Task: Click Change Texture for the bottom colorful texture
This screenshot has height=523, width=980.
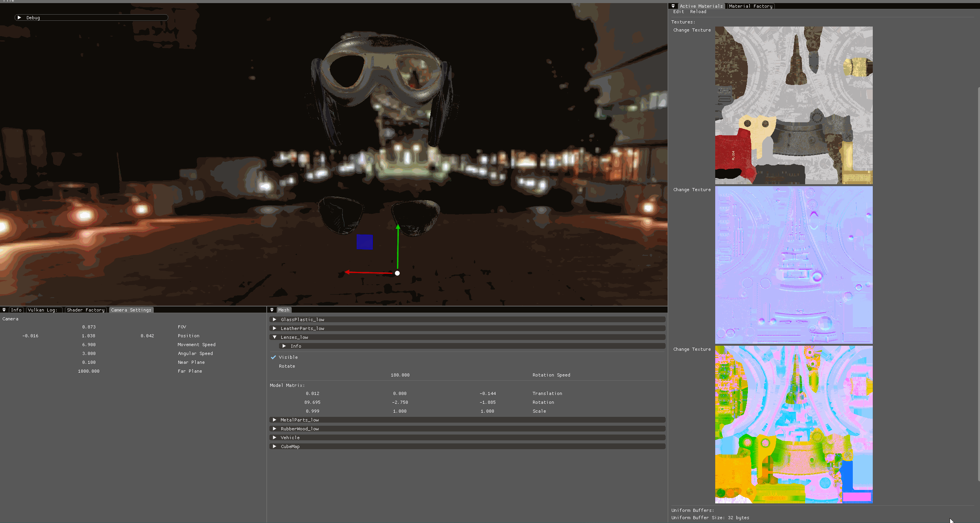Action: (692, 349)
